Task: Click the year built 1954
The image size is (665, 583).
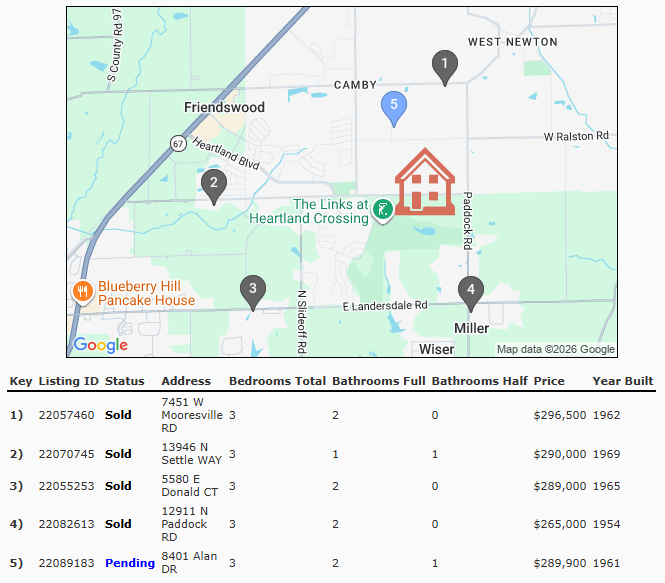Action: 606,524
